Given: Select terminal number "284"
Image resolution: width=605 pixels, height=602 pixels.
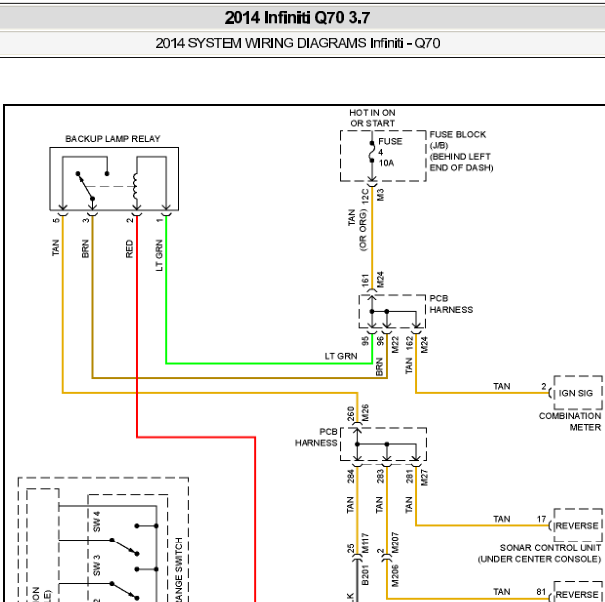Looking at the screenshot, I should tap(350, 476).
